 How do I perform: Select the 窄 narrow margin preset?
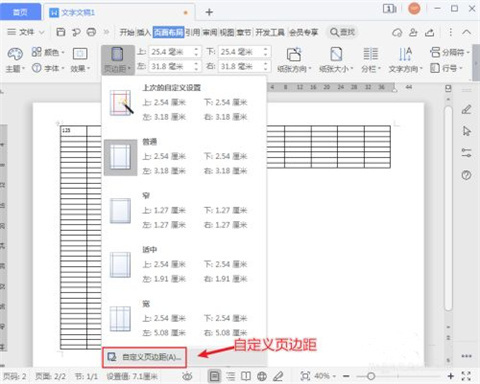point(184,211)
